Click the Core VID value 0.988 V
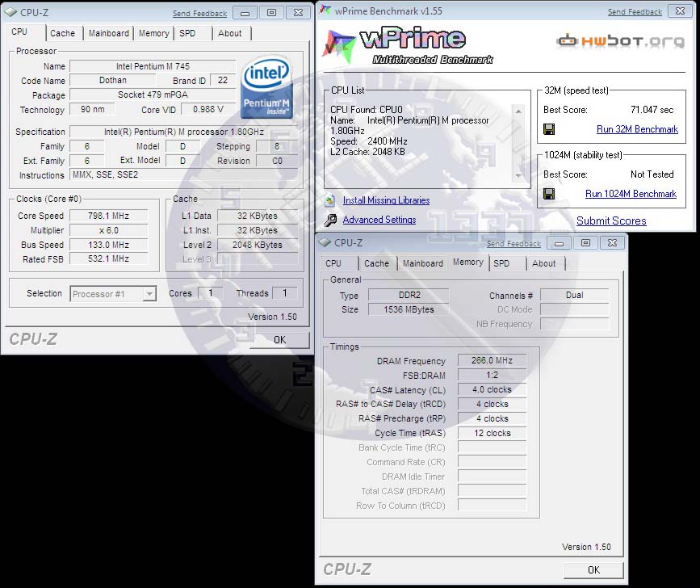The width and height of the screenshot is (700, 588). [x=208, y=109]
